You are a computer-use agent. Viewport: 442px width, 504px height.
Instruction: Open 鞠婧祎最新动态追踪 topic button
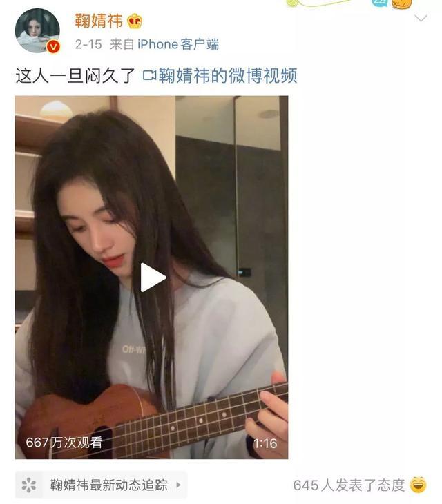tap(101, 485)
